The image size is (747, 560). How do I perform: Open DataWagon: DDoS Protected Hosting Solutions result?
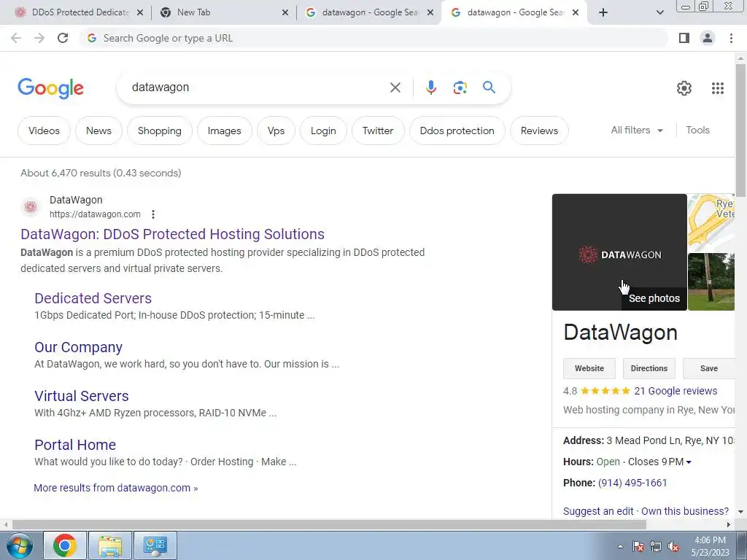click(x=172, y=234)
